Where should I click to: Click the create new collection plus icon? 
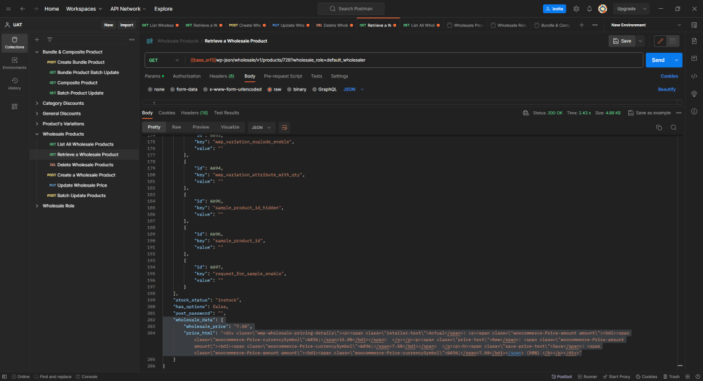pyautogui.click(x=37, y=39)
